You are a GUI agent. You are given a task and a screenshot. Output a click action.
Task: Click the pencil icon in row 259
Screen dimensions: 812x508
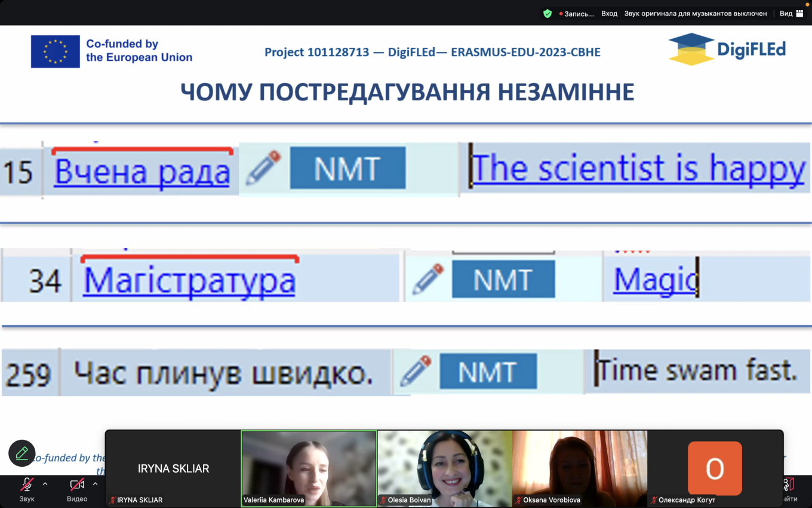point(416,371)
